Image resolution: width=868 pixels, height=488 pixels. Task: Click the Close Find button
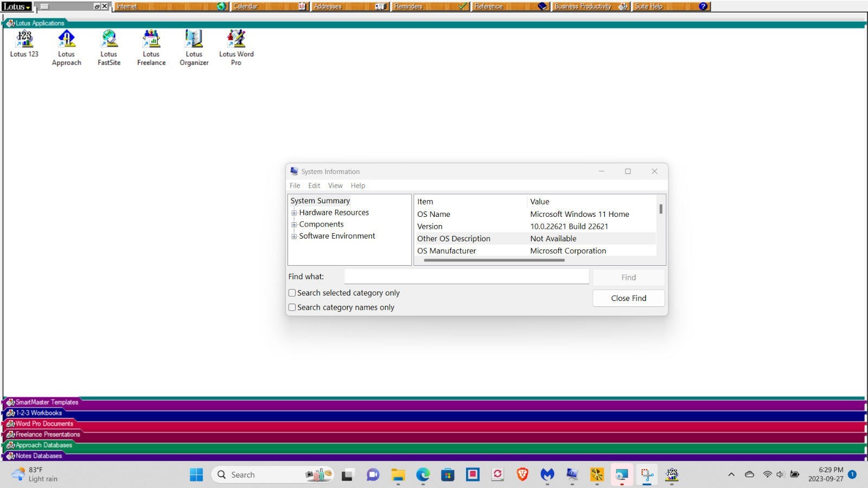click(629, 298)
